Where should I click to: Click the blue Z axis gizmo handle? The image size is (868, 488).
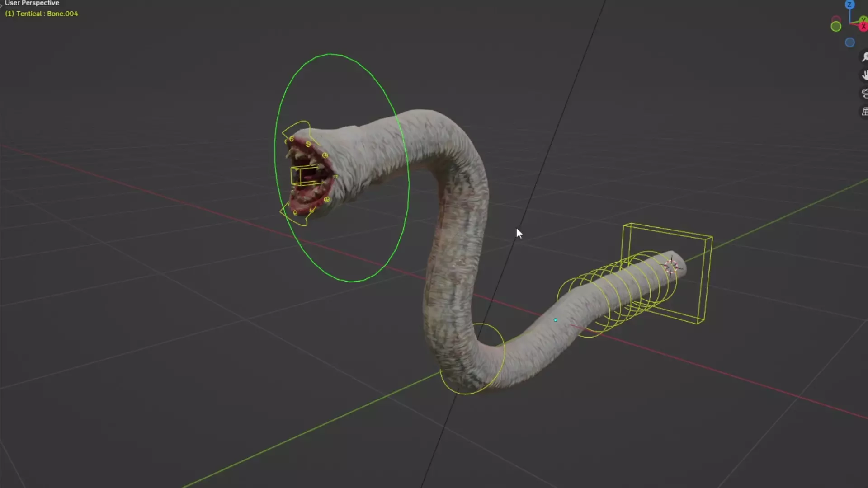click(x=850, y=5)
